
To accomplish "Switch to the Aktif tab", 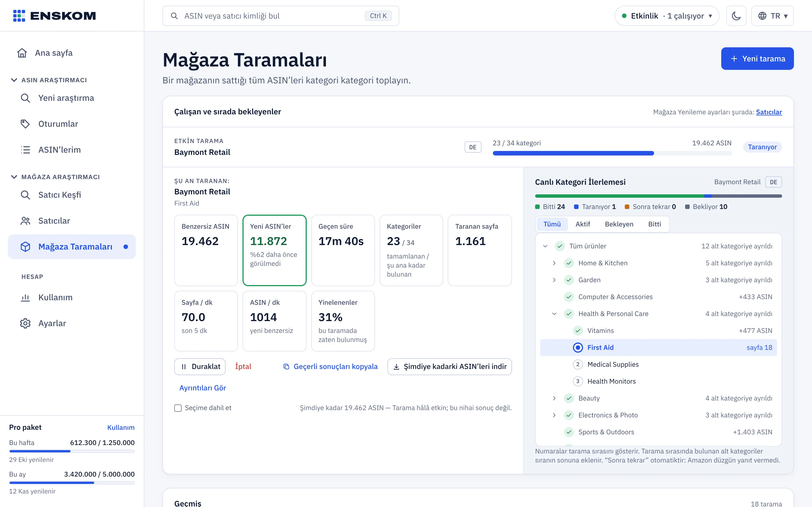I will [582, 224].
